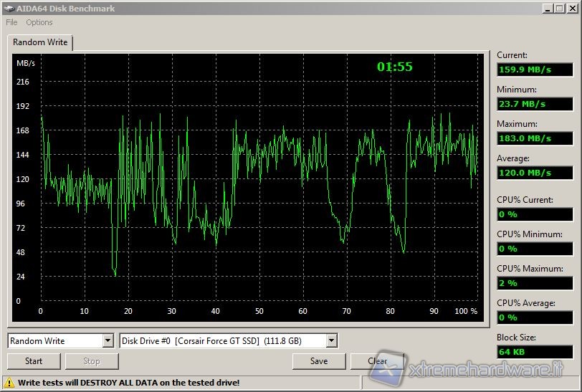Screen dimensions: 582x392
Task: Save the benchmark results
Action: point(319,361)
